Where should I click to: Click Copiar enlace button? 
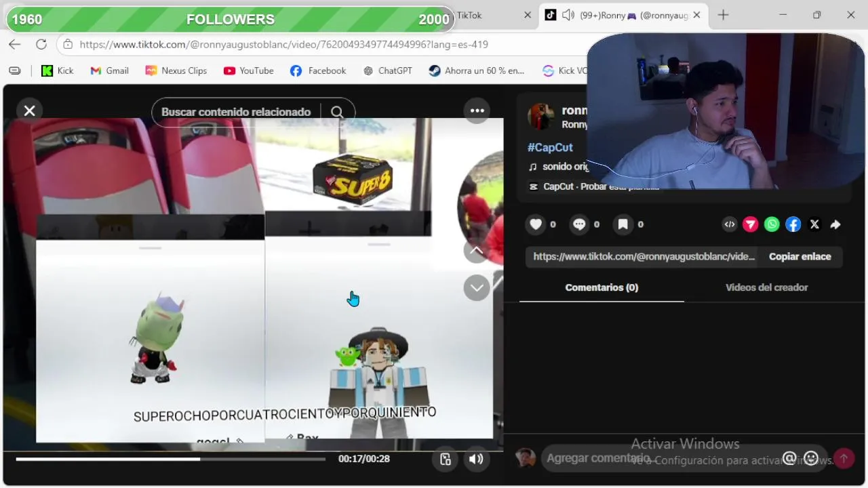click(800, 257)
